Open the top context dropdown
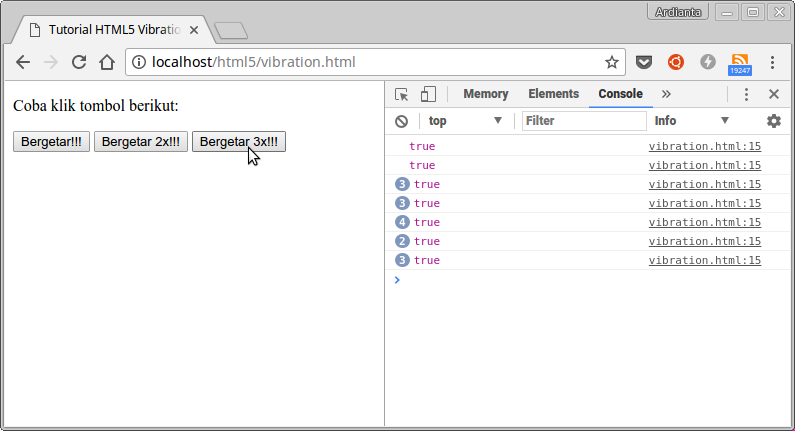This screenshot has width=795, height=431. pyautogui.click(x=465, y=121)
